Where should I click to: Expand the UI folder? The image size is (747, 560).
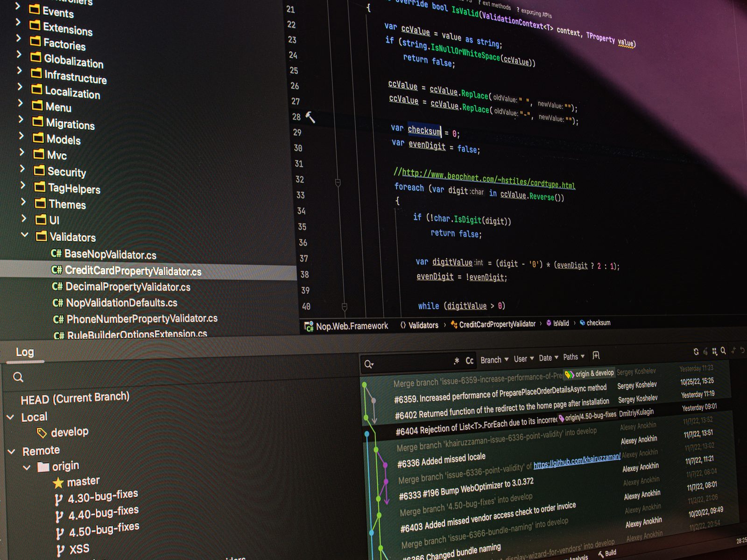(x=24, y=218)
